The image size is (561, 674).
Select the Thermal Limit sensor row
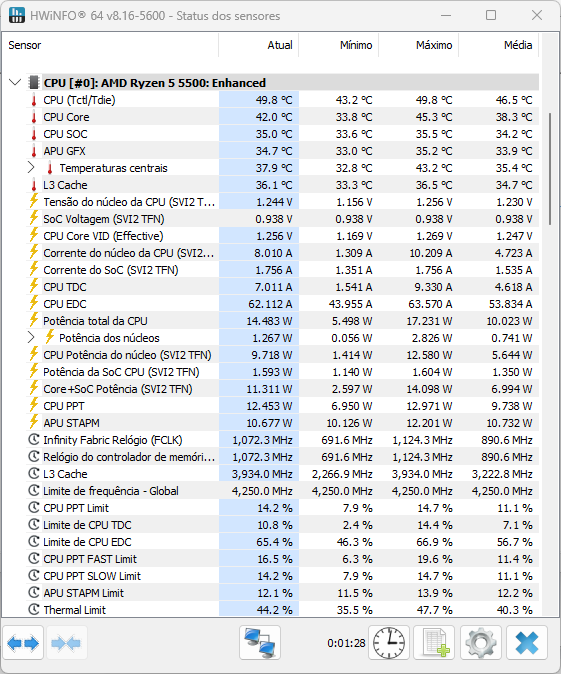pyautogui.click(x=282, y=610)
